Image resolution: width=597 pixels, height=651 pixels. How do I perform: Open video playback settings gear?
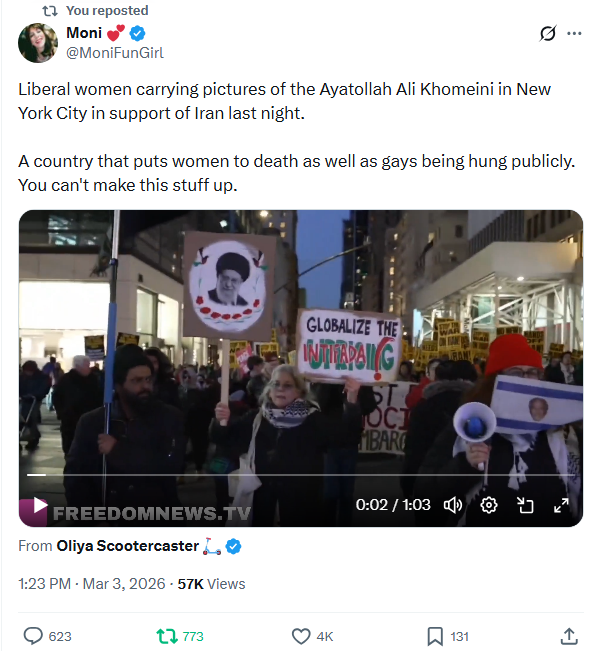click(x=489, y=505)
